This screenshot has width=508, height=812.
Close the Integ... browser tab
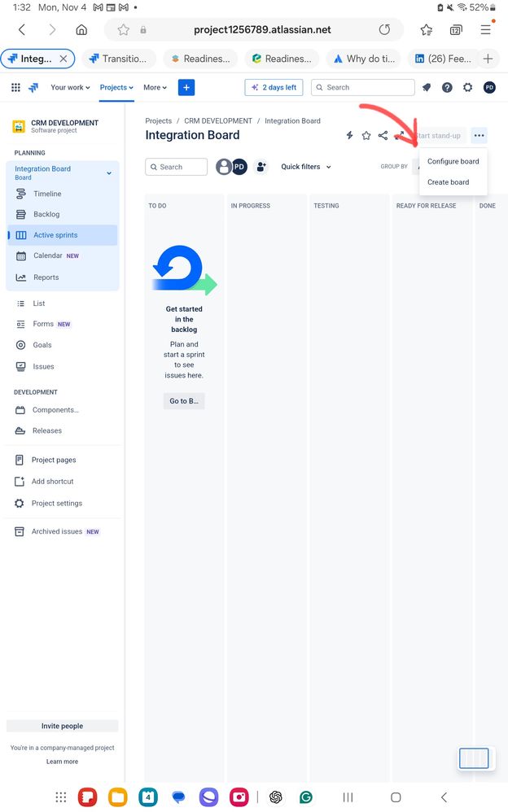click(x=63, y=59)
